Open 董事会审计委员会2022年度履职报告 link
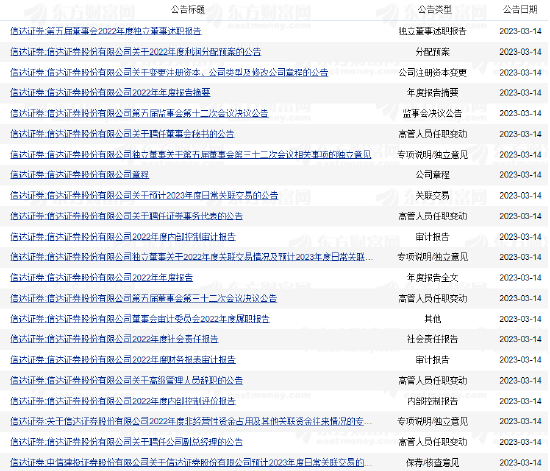Image resolution: width=550 pixels, height=471 pixels. [140, 319]
